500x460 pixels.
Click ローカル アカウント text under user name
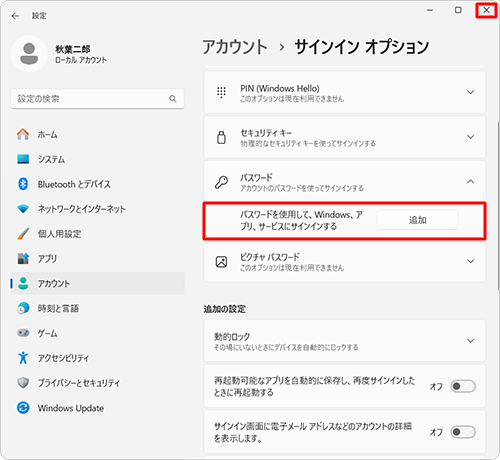pos(81,60)
